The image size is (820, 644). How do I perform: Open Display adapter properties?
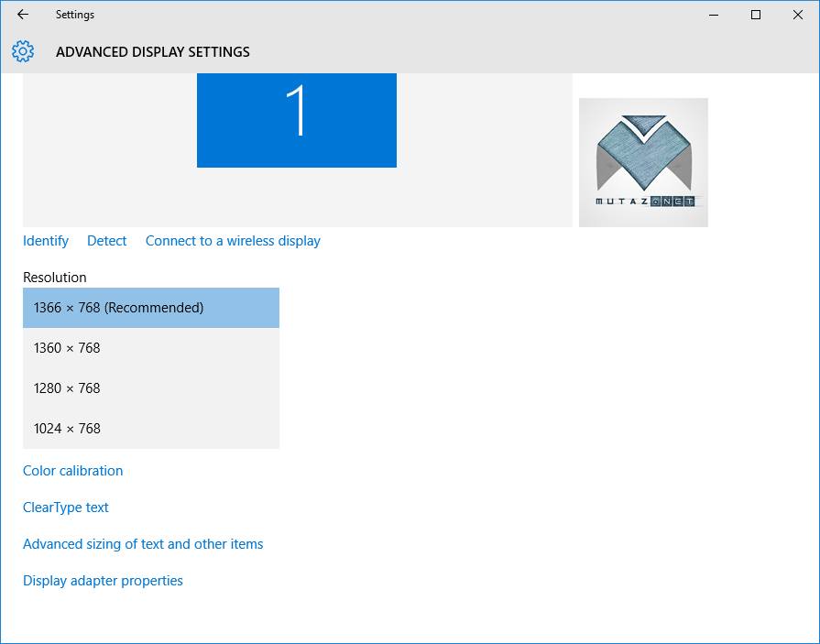coord(103,581)
